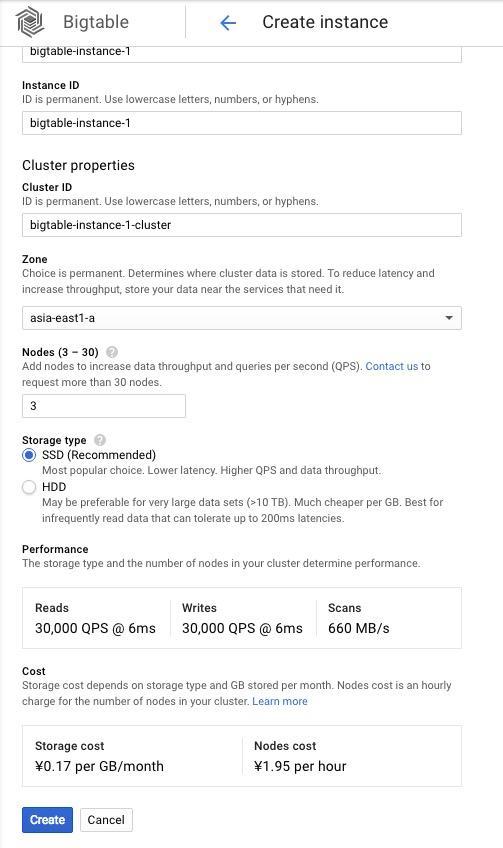
Task: Click the Scans 660 MB/s performance cell
Action: coord(388,618)
